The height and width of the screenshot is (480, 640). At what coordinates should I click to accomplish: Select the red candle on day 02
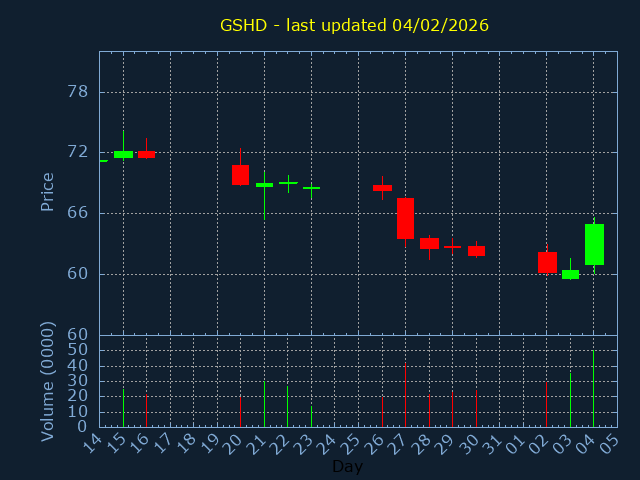pyautogui.click(x=547, y=262)
